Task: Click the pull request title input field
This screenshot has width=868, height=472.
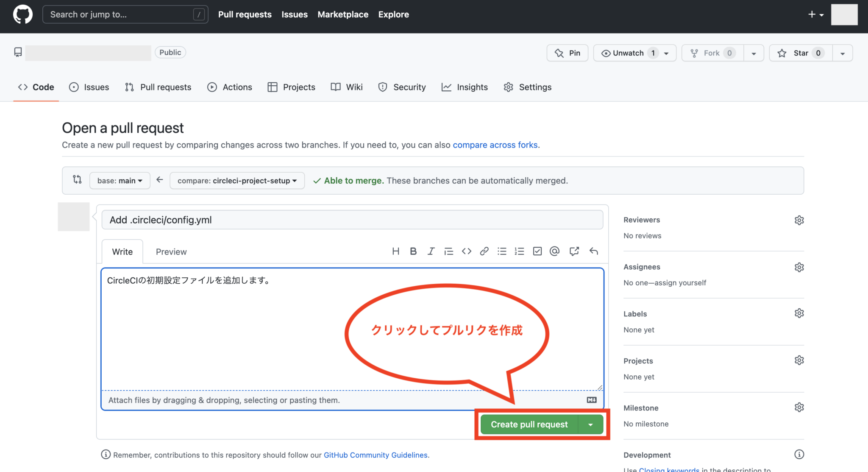Action: 353,220
